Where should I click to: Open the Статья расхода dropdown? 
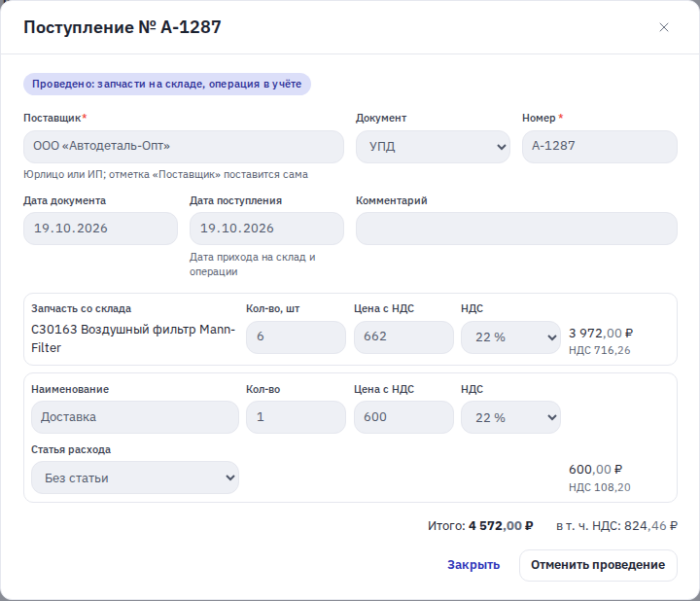[x=135, y=477]
